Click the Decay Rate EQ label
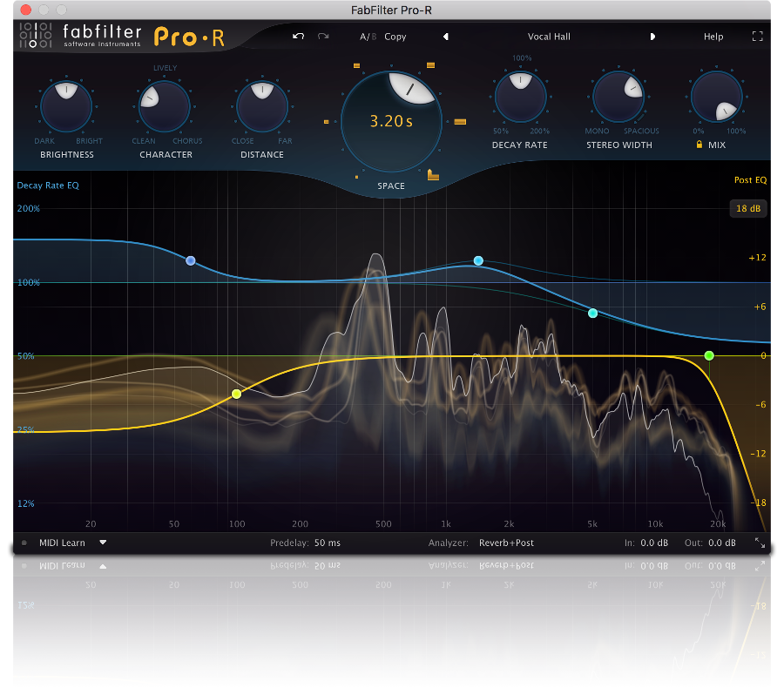Screen dimensions: 784x688 (x=48, y=185)
